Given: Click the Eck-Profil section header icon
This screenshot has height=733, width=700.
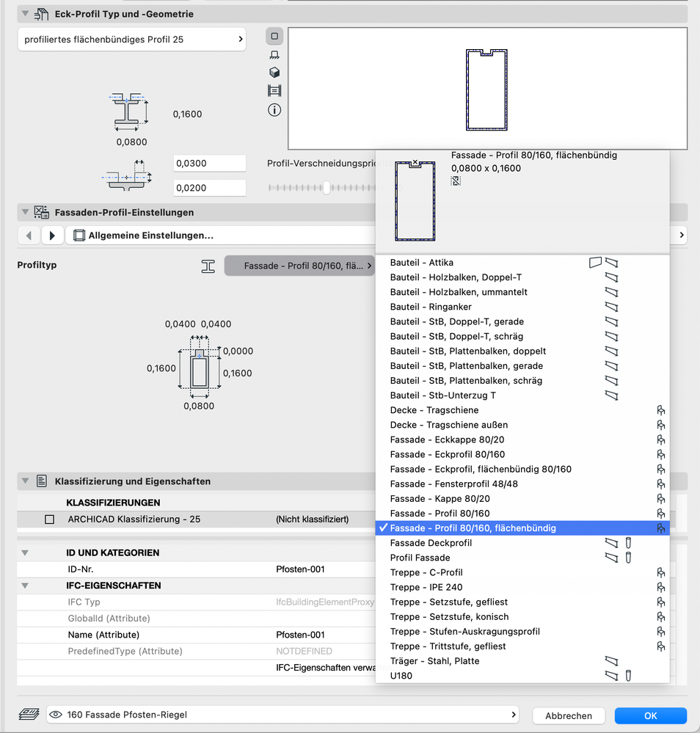Looking at the screenshot, I should [41, 14].
